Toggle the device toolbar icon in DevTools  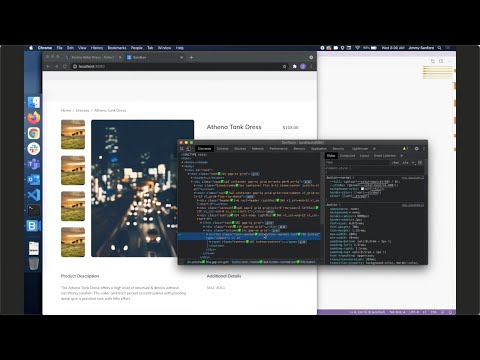[x=189, y=149]
